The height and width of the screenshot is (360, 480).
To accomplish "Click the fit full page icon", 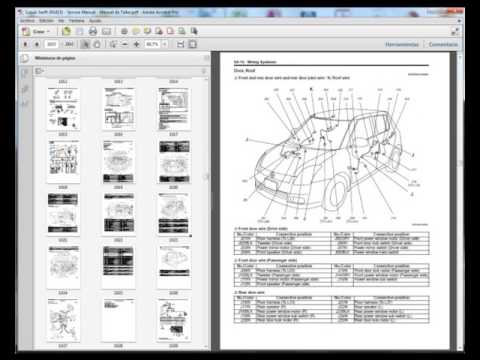I will pos(193,44).
